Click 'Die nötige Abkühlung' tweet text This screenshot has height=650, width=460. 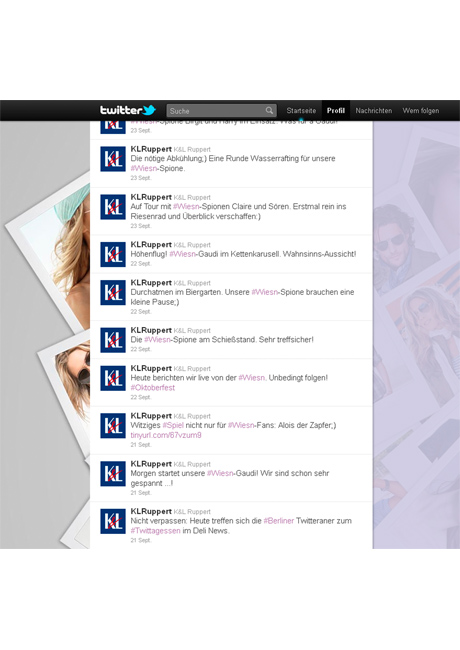click(168, 158)
